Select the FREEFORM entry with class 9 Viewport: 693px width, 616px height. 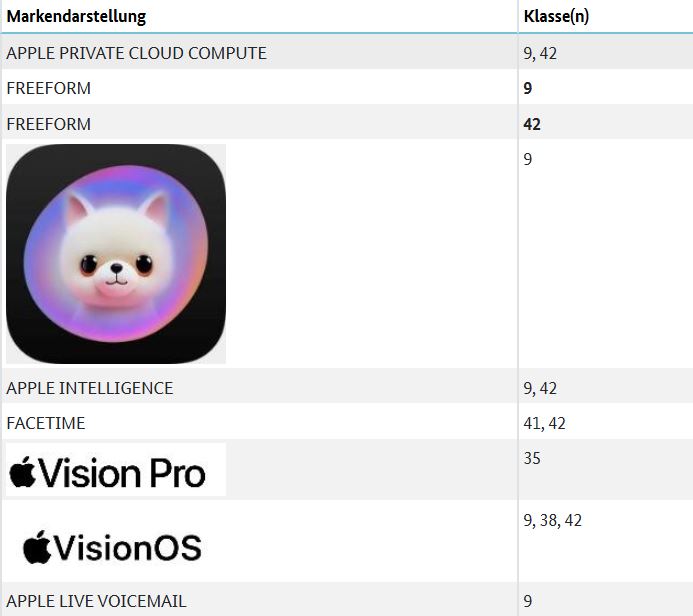point(49,88)
